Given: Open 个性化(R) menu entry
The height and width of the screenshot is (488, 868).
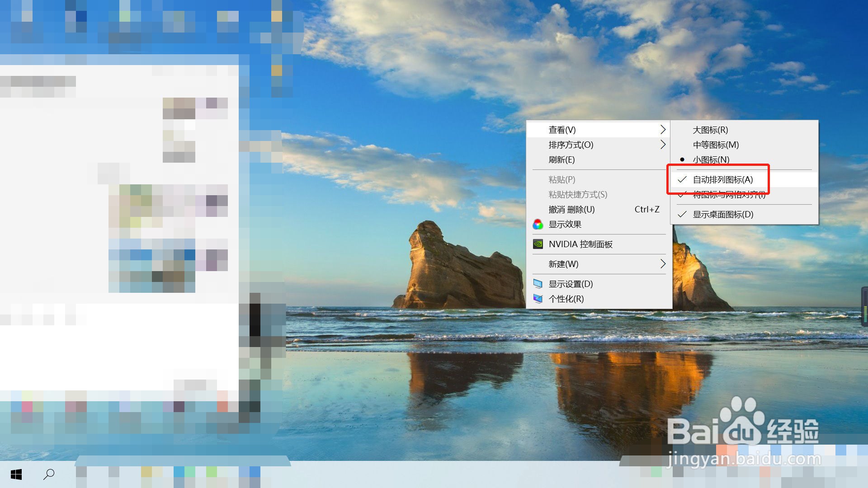Looking at the screenshot, I should click(566, 299).
